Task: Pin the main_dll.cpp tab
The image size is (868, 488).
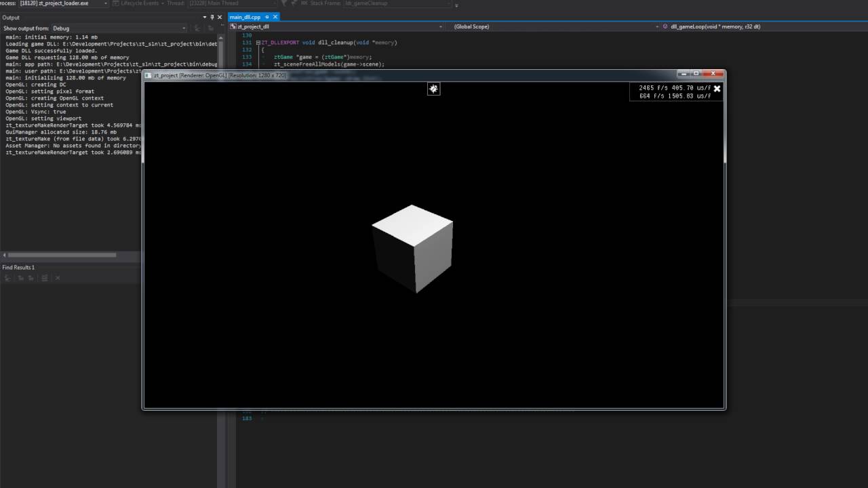Action: tap(267, 17)
